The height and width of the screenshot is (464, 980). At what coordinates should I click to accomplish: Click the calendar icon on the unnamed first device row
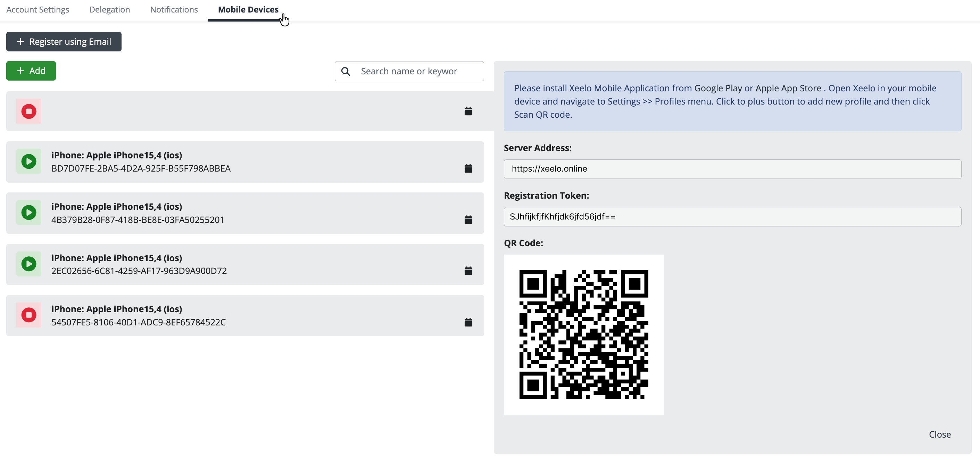(468, 111)
